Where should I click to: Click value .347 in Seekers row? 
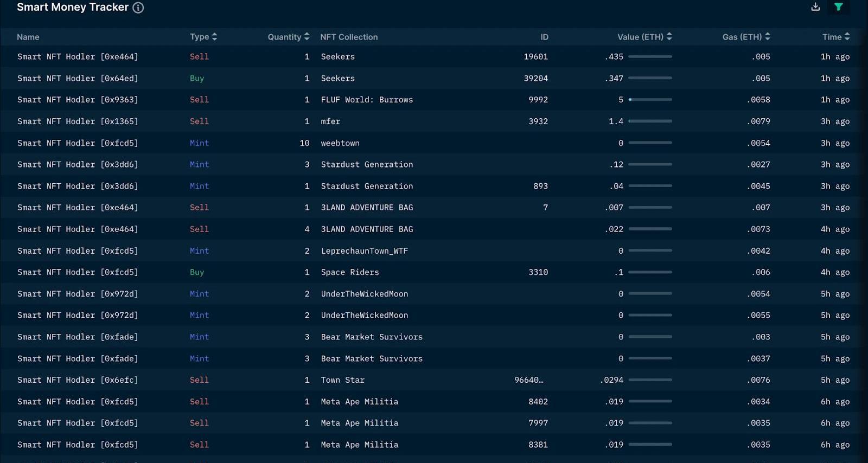614,78
